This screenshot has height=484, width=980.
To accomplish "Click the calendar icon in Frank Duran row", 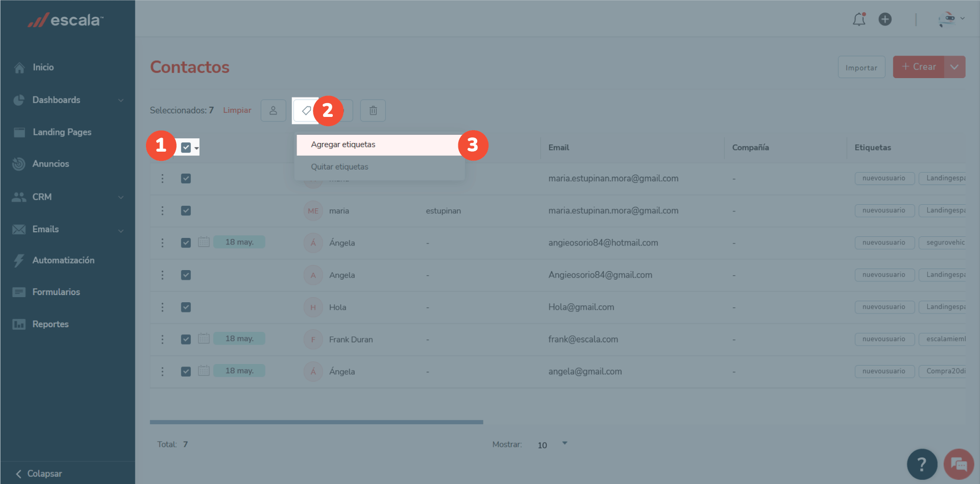I will pos(204,338).
